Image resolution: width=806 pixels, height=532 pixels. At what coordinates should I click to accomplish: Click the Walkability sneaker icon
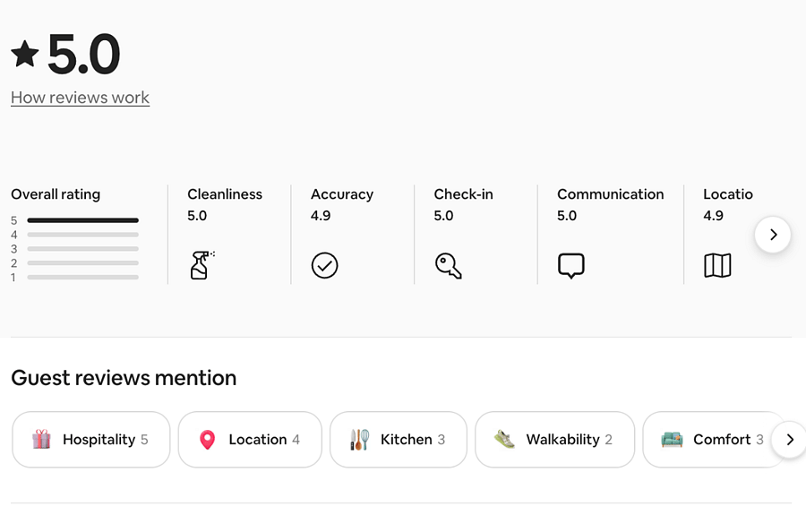tap(505, 440)
